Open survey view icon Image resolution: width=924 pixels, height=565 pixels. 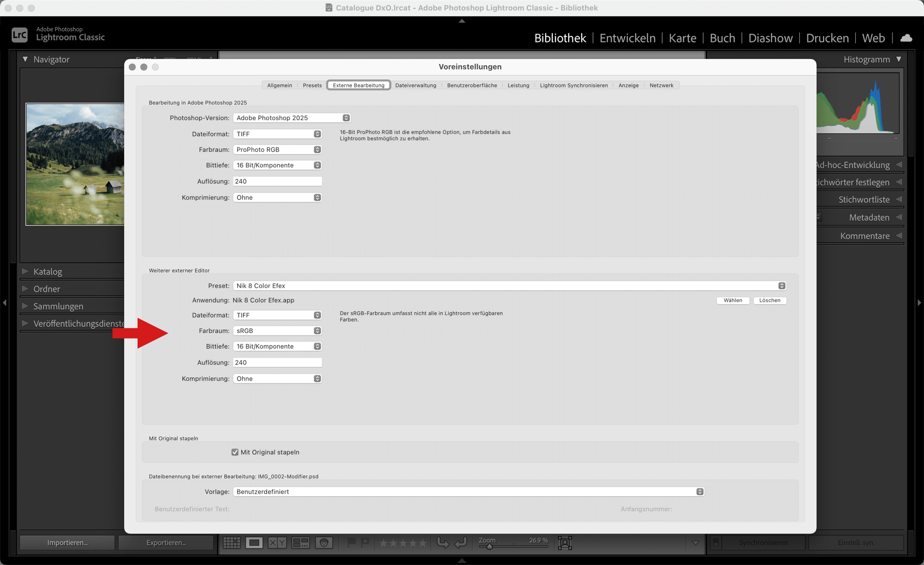[300, 542]
